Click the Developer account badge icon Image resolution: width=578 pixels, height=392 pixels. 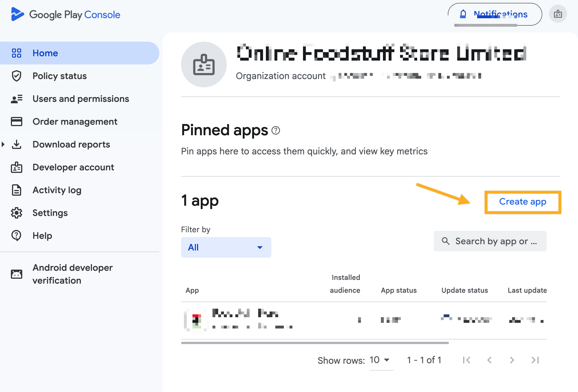tap(17, 167)
